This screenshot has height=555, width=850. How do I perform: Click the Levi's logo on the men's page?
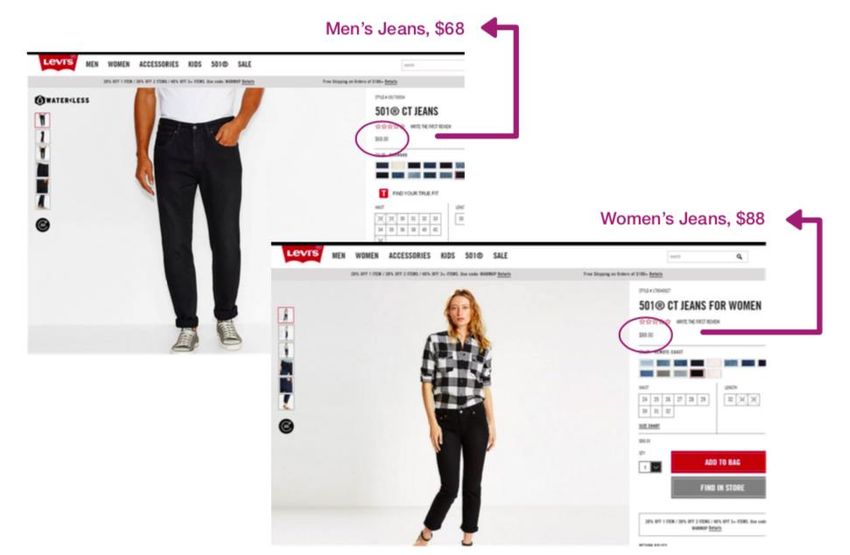[x=58, y=62]
